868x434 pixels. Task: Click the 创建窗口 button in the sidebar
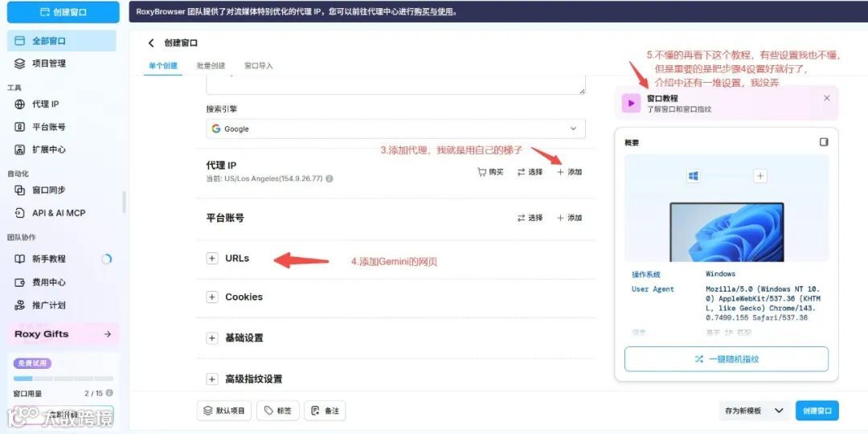[63, 11]
